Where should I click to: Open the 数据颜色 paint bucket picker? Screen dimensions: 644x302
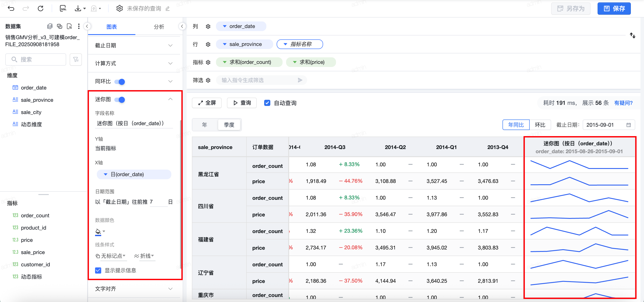click(x=98, y=232)
